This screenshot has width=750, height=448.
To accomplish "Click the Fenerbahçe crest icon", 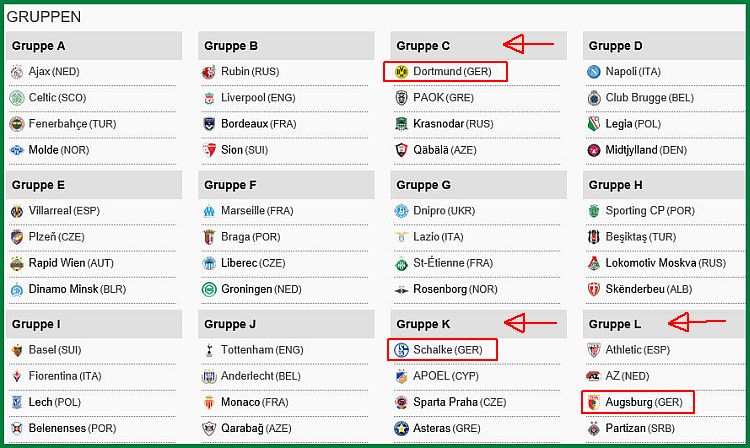I will point(17,124).
